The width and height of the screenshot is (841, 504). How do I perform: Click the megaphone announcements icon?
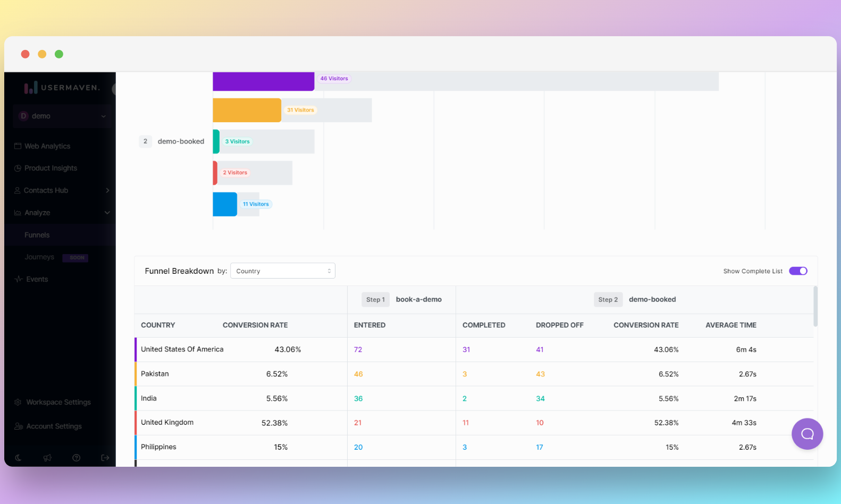(x=47, y=458)
